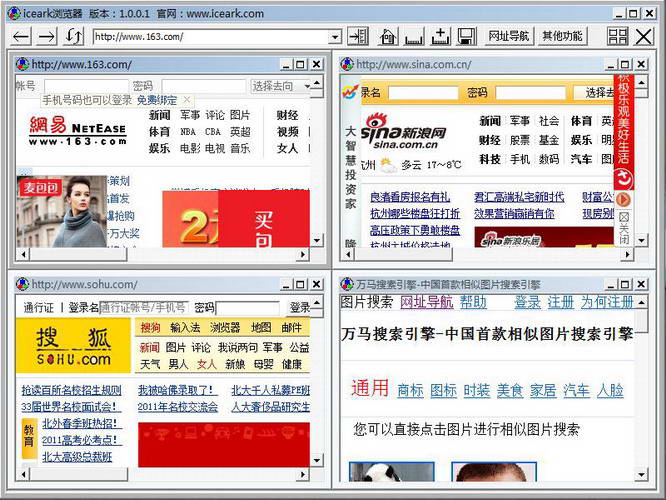The height and width of the screenshot is (500, 666).
Task: Click the Sohu 搜狐 yellow logo
Action: tap(73, 346)
